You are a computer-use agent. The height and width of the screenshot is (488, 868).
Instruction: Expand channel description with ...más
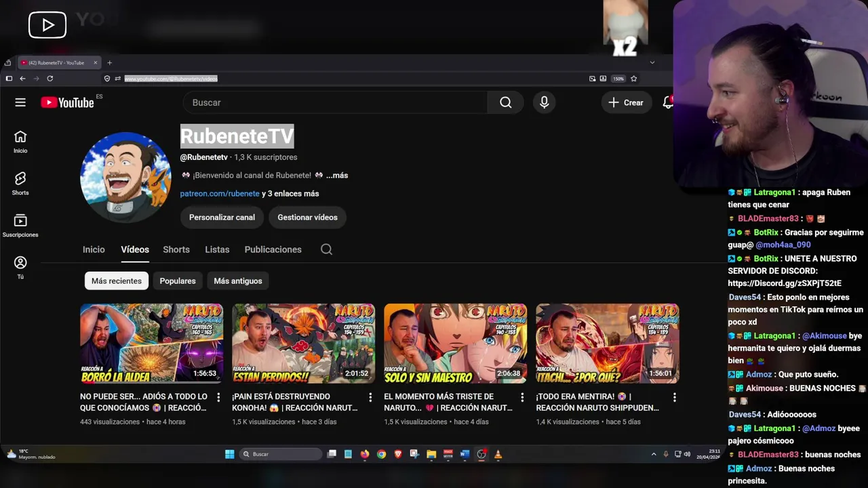click(x=337, y=176)
